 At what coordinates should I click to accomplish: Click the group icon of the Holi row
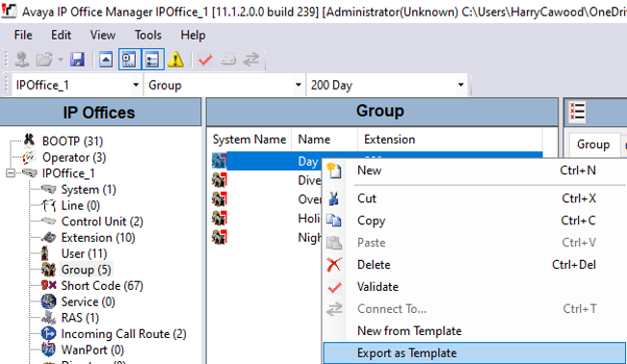coord(220,219)
